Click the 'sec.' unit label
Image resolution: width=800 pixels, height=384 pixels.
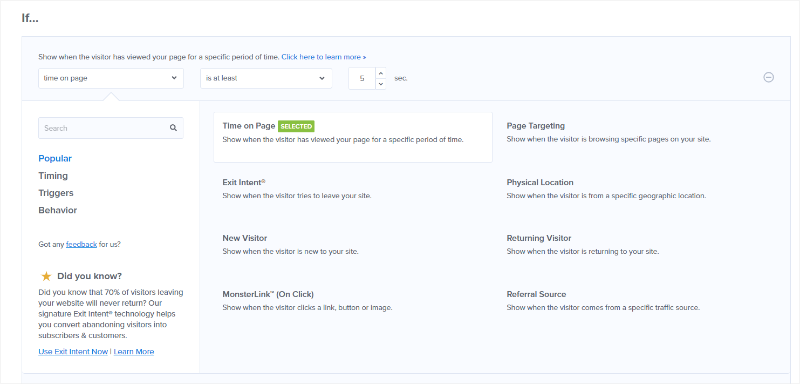[401, 79]
